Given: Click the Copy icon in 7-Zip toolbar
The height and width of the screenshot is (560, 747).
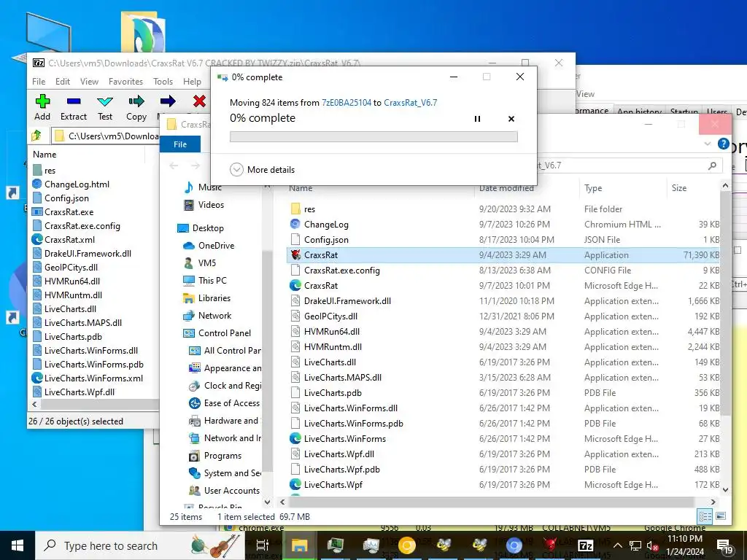Looking at the screenshot, I should click(136, 101).
